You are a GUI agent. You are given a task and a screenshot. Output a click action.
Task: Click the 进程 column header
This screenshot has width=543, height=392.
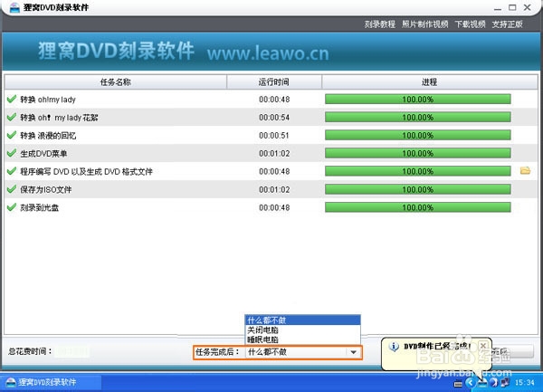[x=429, y=82]
